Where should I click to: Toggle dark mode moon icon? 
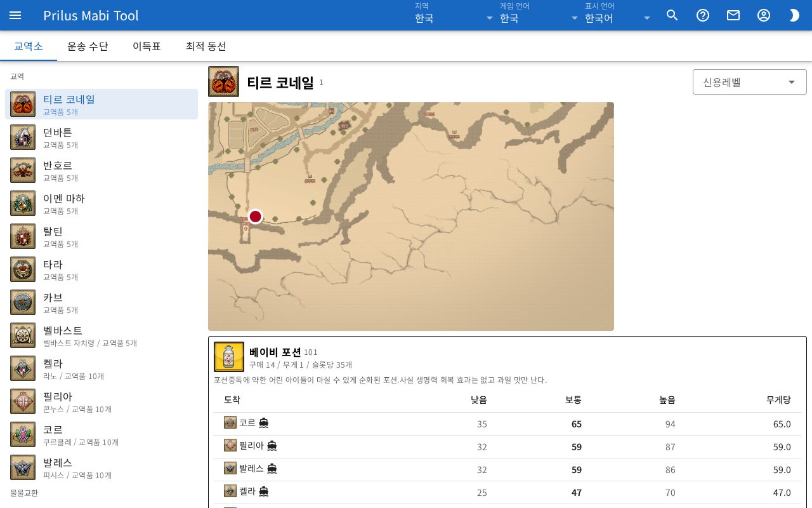pos(794,15)
